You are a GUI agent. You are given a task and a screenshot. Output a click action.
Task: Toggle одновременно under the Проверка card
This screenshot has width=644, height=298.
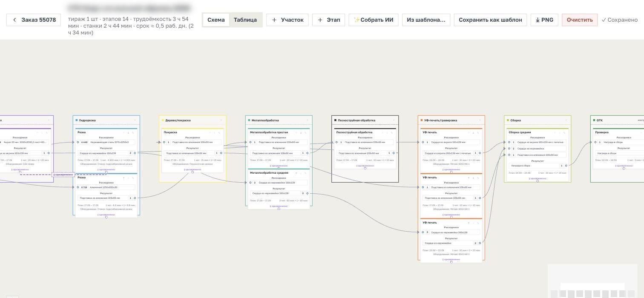624,166
